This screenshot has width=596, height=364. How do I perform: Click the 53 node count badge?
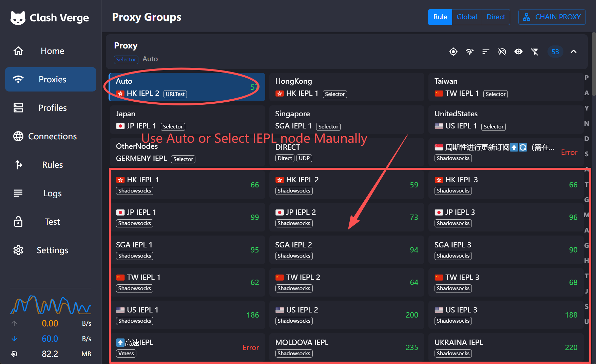555,52
